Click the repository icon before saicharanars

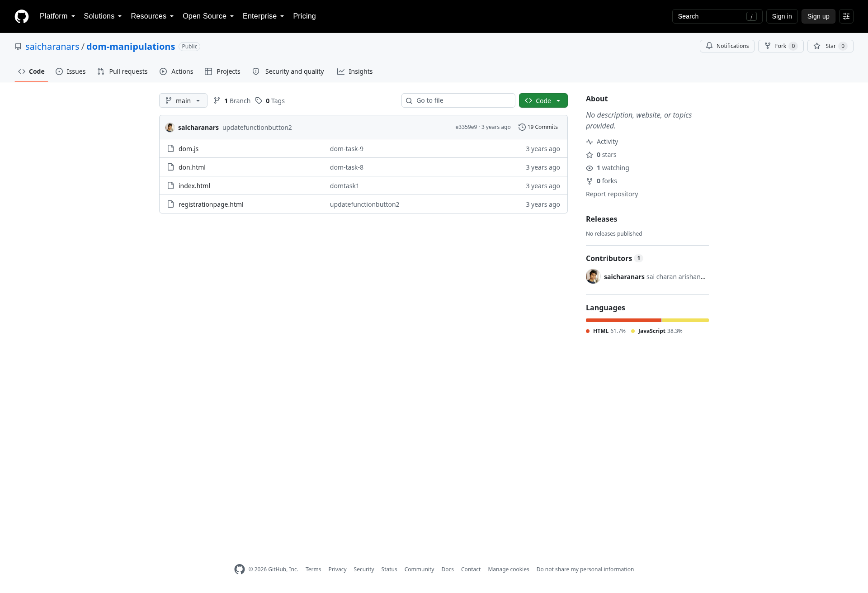pos(18,47)
